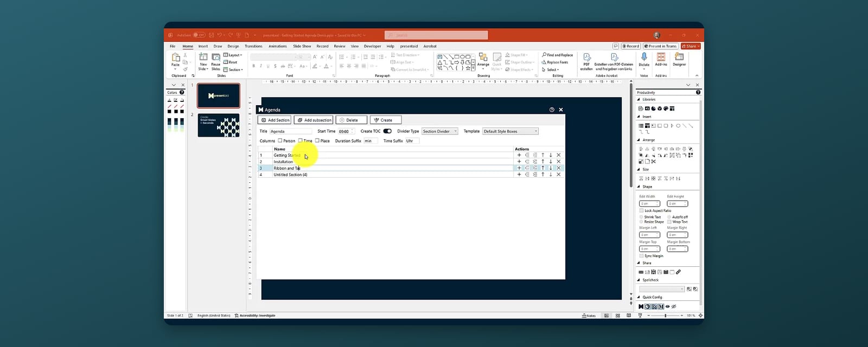Click the Create button in Agenda dialog
The image size is (868, 347).
tap(386, 120)
